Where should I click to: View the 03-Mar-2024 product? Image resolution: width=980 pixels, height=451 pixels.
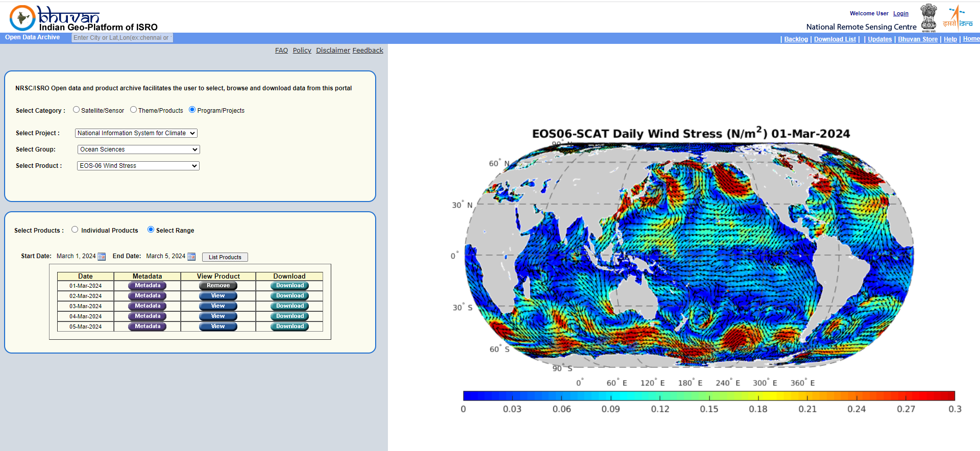click(218, 306)
